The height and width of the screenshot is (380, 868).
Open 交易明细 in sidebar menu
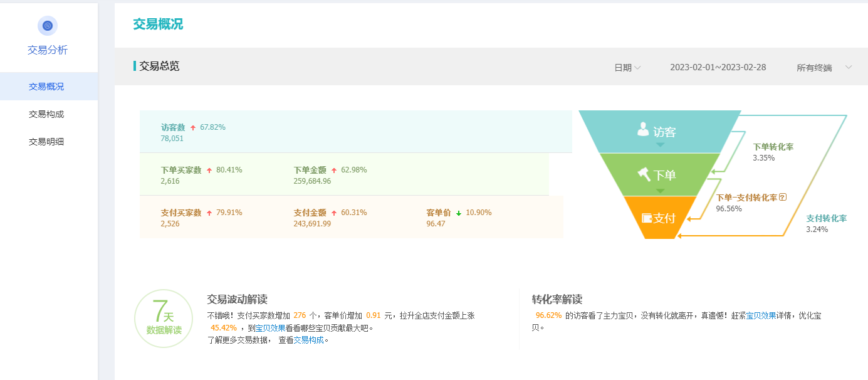click(x=46, y=142)
